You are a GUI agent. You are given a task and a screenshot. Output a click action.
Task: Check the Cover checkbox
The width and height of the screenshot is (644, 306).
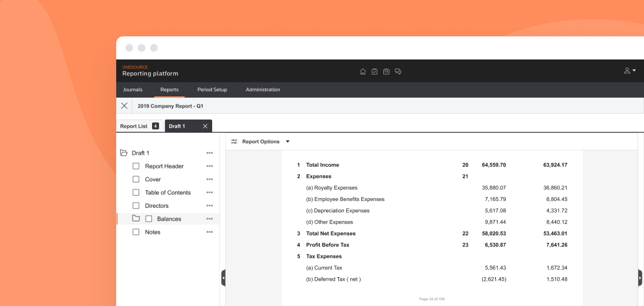[136, 180]
